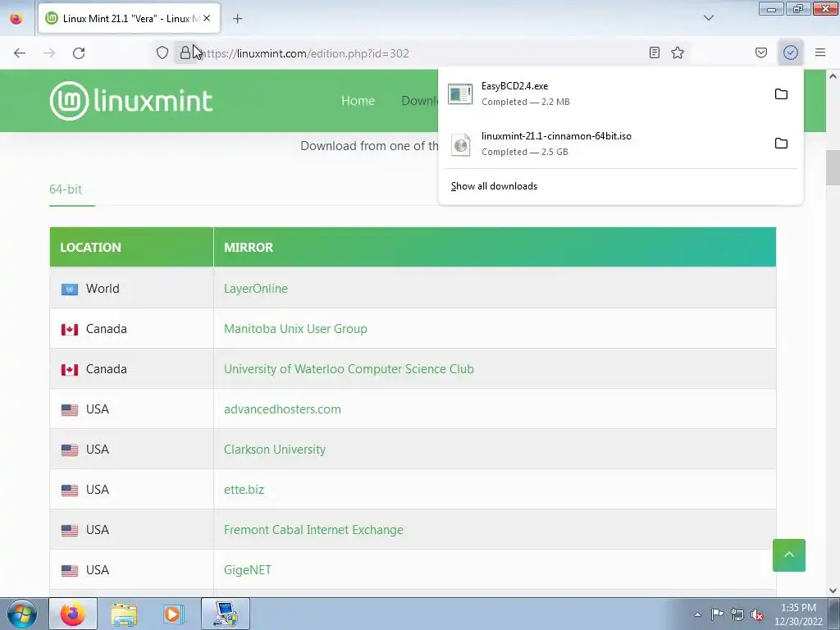Show hidden system tray icons
Image resolution: width=840 pixels, height=630 pixels.
[x=697, y=614]
